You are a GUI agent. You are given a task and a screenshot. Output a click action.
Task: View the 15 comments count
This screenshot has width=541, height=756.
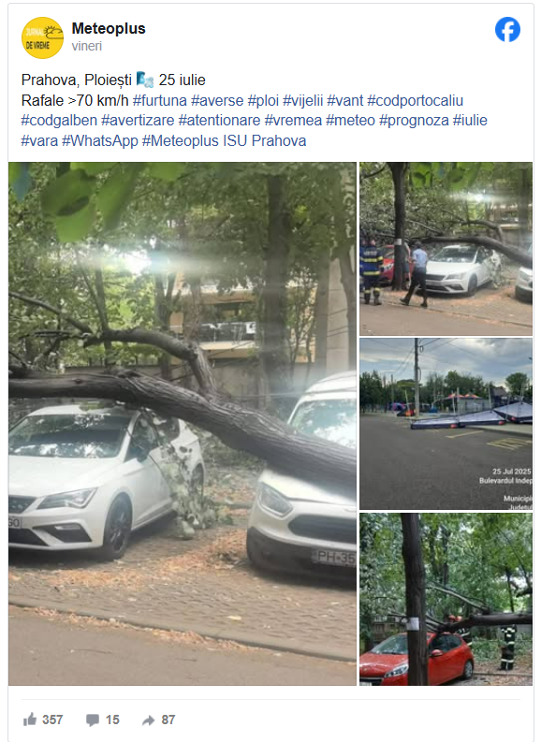click(x=112, y=720)
